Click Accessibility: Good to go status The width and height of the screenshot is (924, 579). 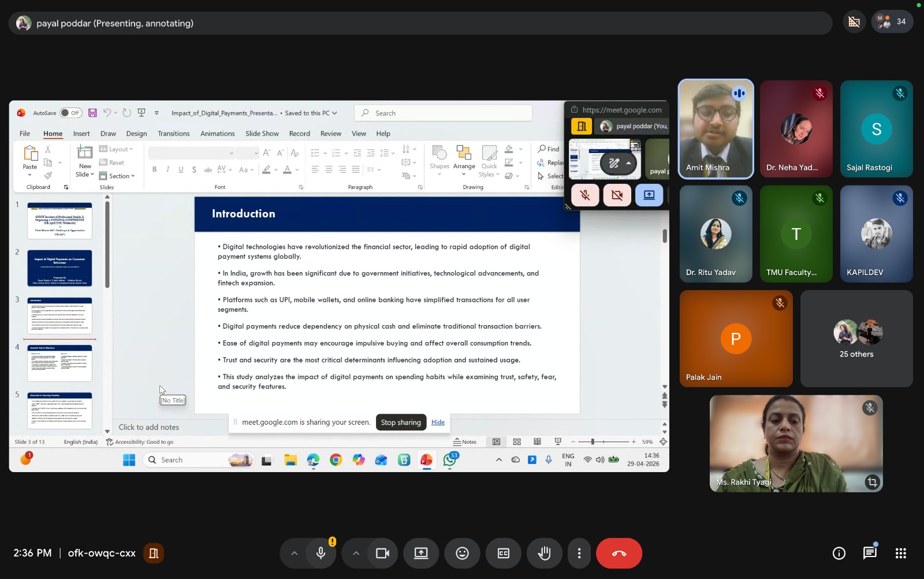[x=140, y=442]
